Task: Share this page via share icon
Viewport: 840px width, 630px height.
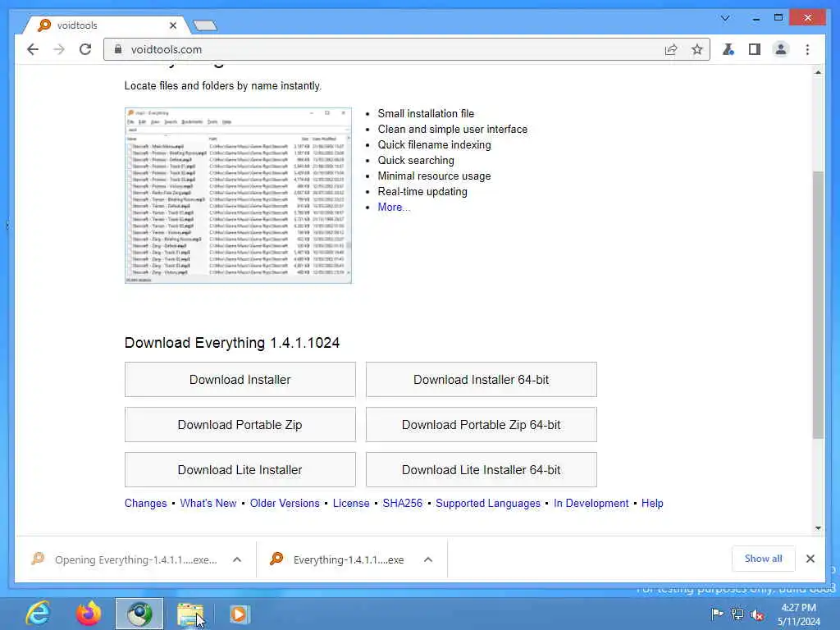Action: click(x=671, y=49)
